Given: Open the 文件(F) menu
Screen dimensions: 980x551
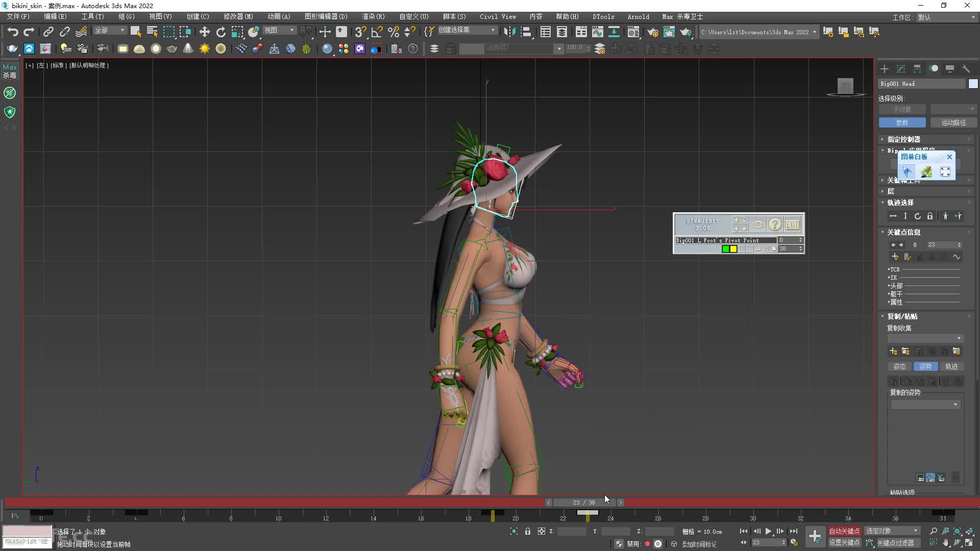Looking at the screenshot, I should (x=18, y=17).
